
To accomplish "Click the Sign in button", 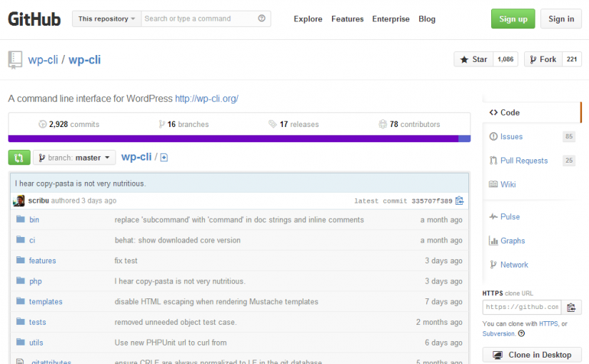I will [561, 19].
